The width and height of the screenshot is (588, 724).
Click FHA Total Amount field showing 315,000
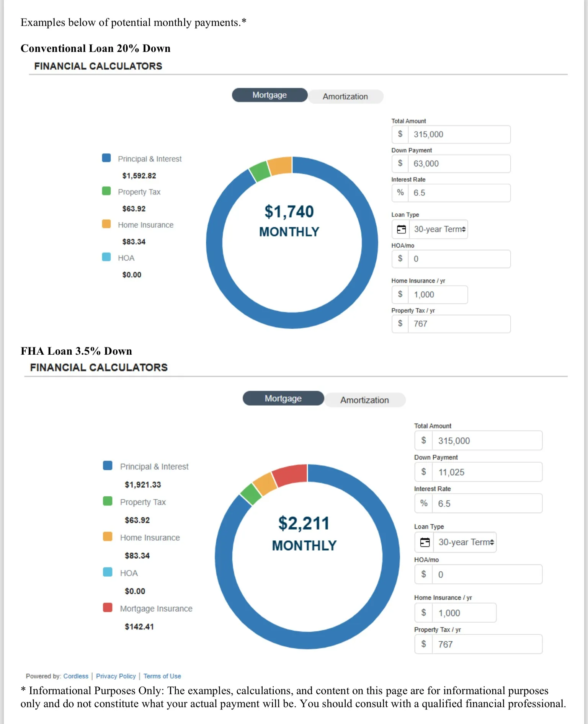point(487,441)
